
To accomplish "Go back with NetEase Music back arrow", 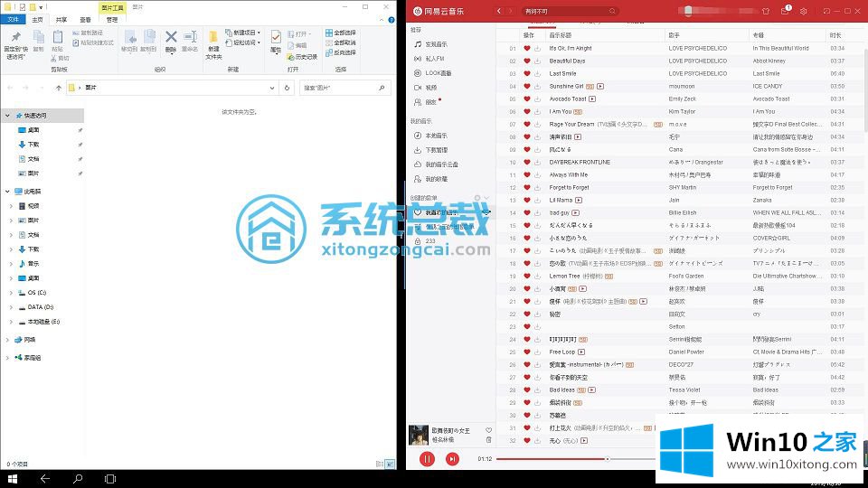I will tap(499, 11).
